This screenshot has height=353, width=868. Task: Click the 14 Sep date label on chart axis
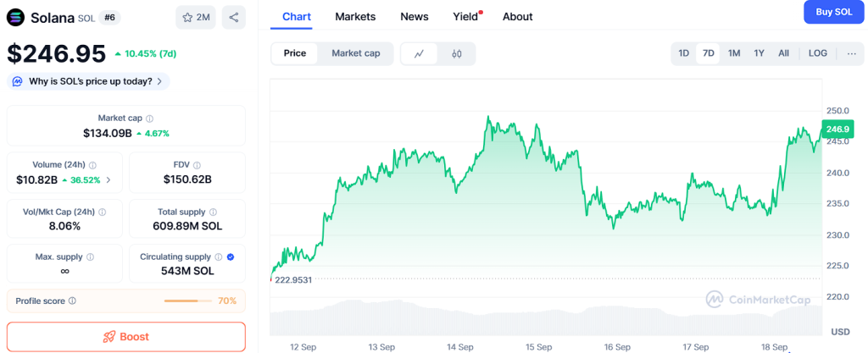click(460, 347)
